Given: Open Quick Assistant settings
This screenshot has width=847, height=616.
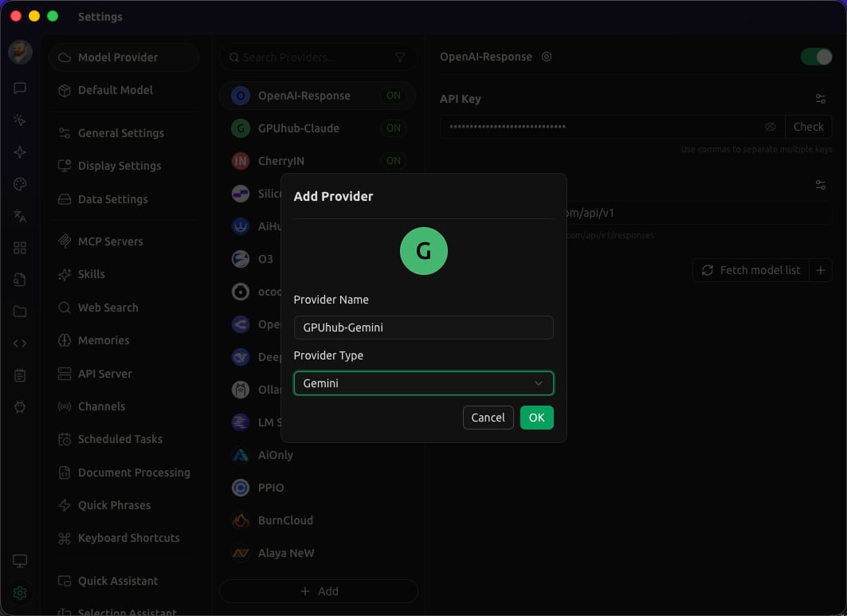Looking at the screenshot, I should 124,581.
